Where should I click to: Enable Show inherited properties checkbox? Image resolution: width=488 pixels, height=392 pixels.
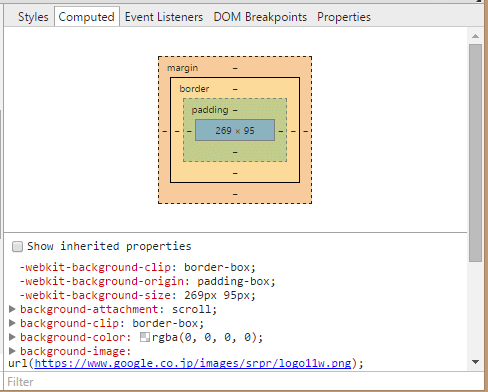point(17,246)
